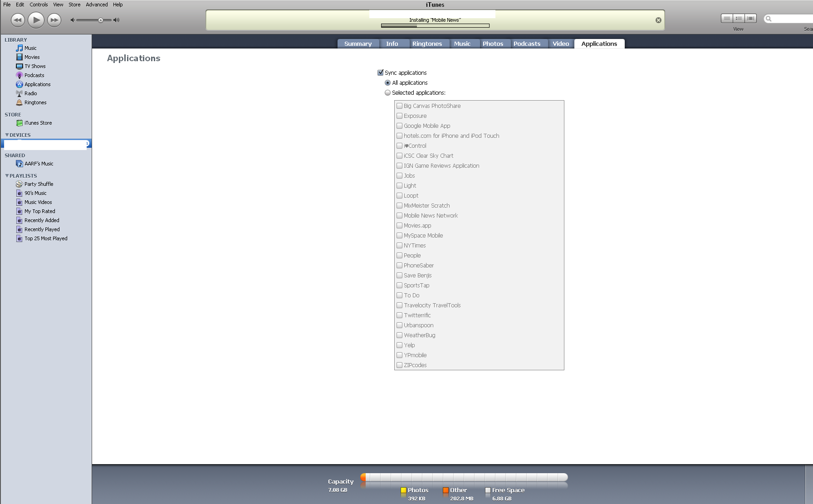
Task: Switch to the Summary tab
Action: click(x=358, y=44)
